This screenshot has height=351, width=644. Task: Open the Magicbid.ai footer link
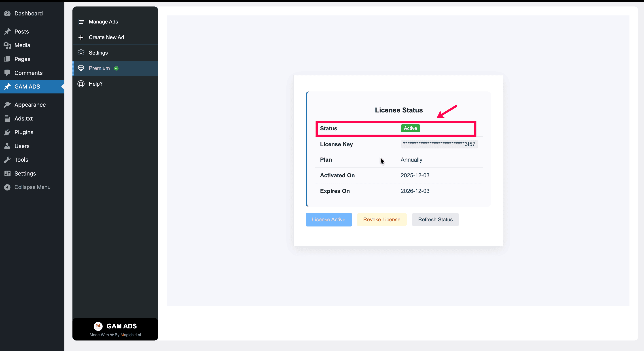click(x=131, y=335)
